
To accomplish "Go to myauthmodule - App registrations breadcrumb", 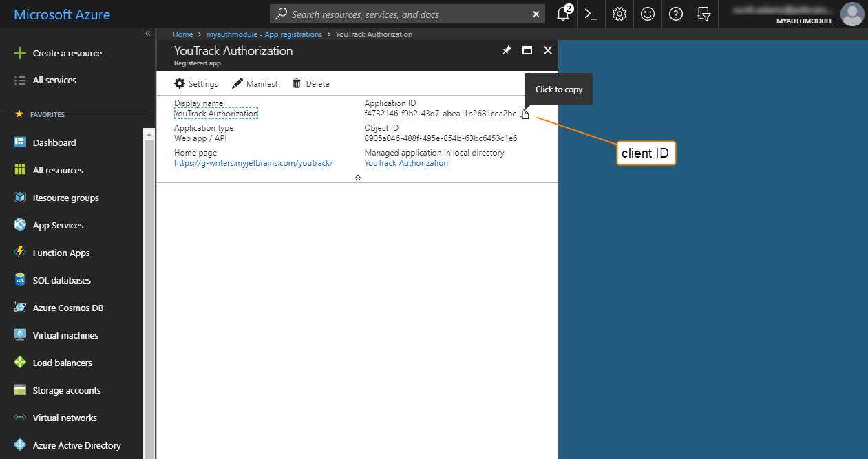I will (264, 34).
